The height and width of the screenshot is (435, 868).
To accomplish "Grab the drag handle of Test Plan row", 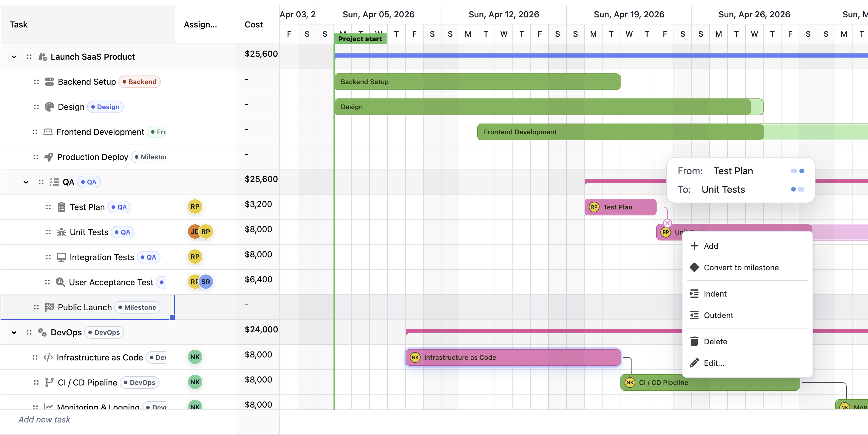I will tap(48, 207).
